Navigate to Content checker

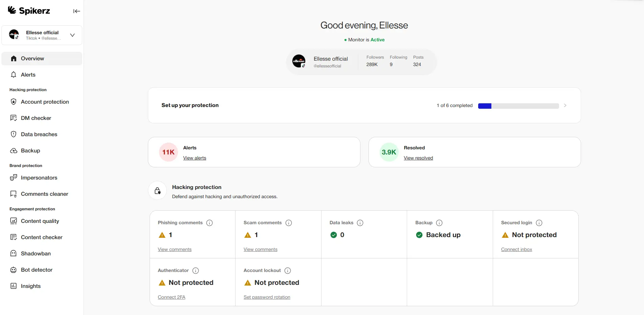pos(42,237)
